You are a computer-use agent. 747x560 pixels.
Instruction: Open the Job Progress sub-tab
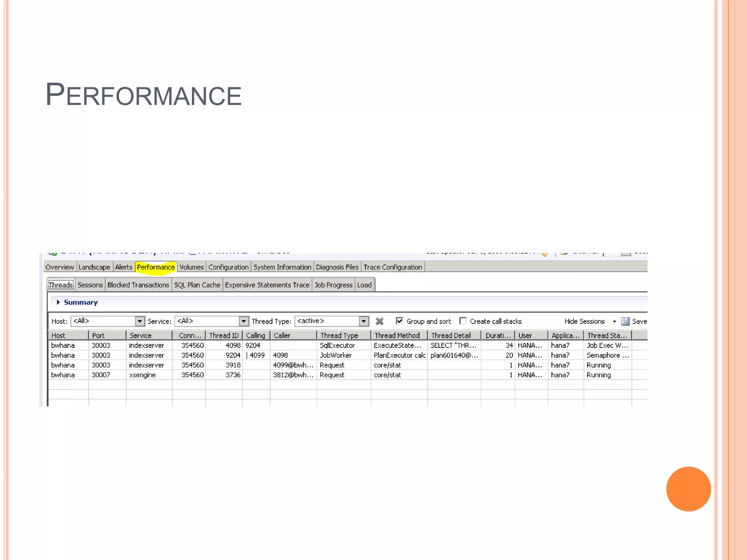334,285
